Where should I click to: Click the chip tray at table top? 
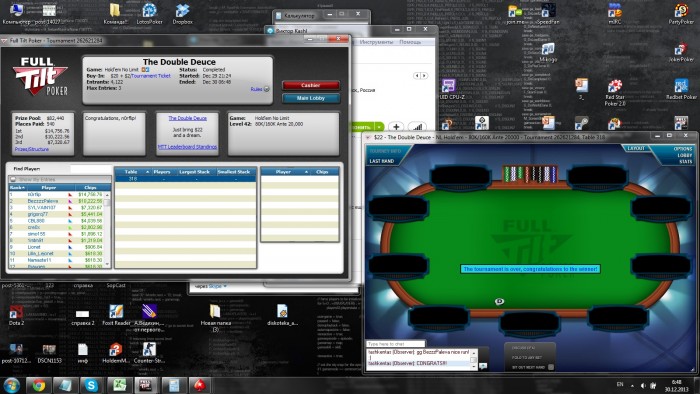point(530,174)
